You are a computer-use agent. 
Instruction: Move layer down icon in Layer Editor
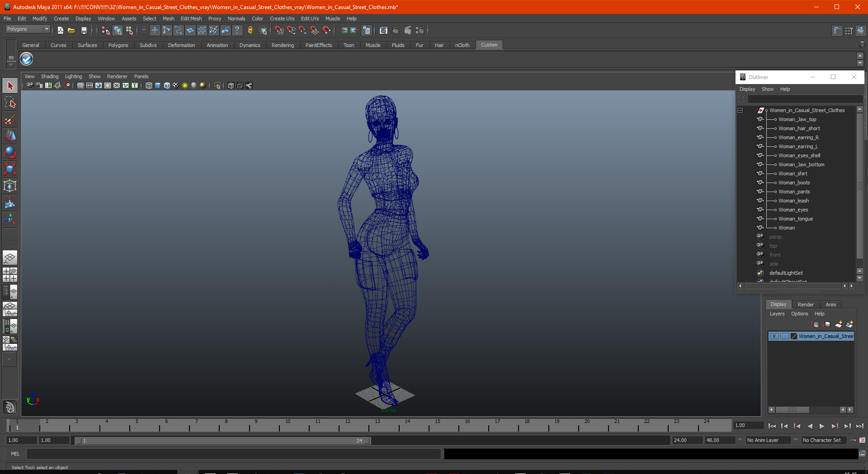[x=827, y=324]
